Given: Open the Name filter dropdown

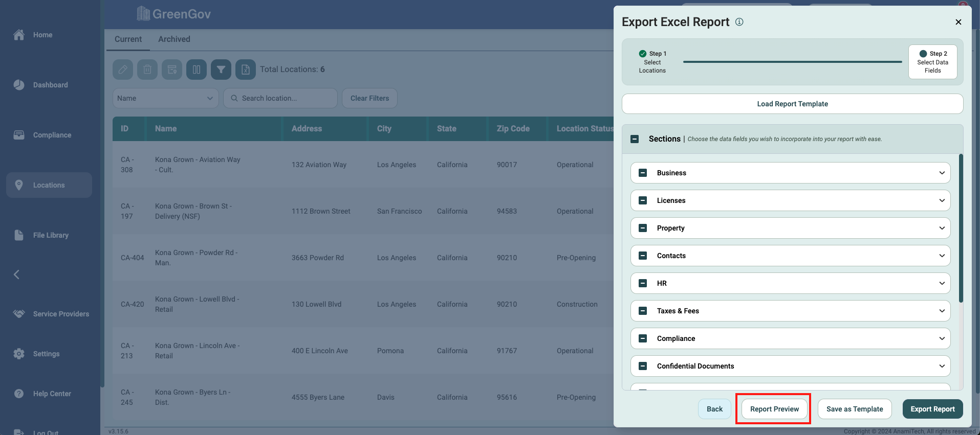Looking at the screenshot, I should pos(165,98).
